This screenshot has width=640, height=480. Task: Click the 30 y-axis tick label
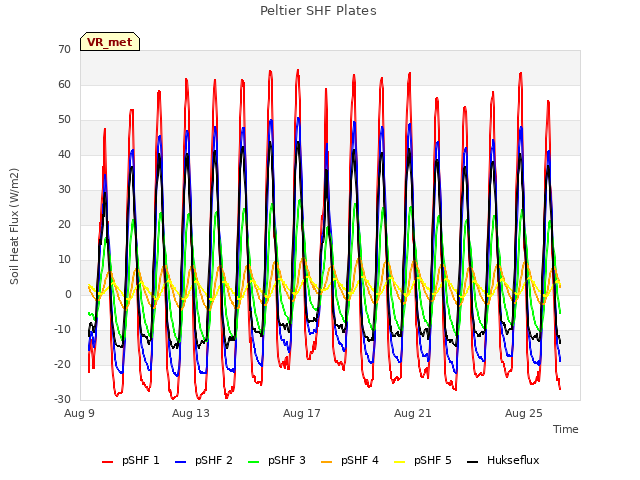(64, 190)
